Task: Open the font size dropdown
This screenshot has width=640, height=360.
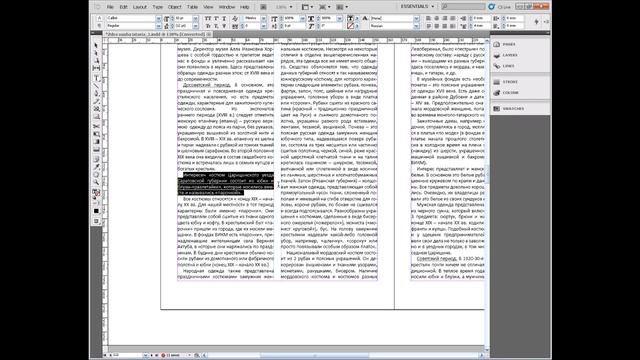Action: tap(196, 18)
